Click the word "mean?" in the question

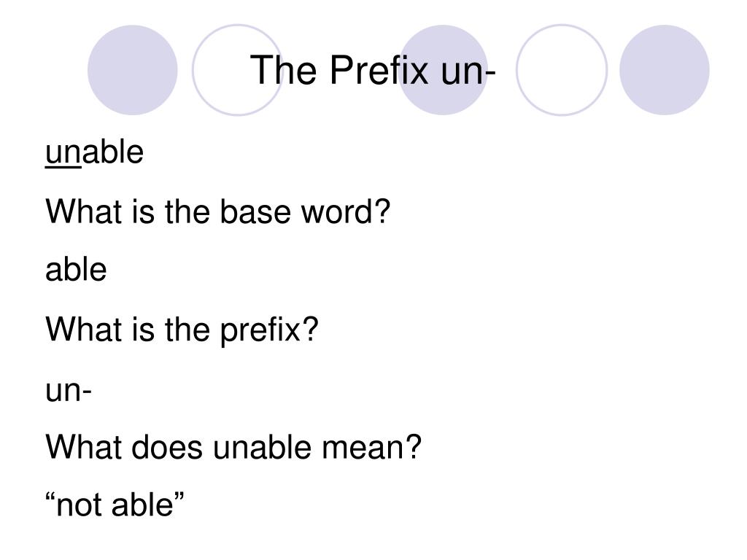point(371,447)
